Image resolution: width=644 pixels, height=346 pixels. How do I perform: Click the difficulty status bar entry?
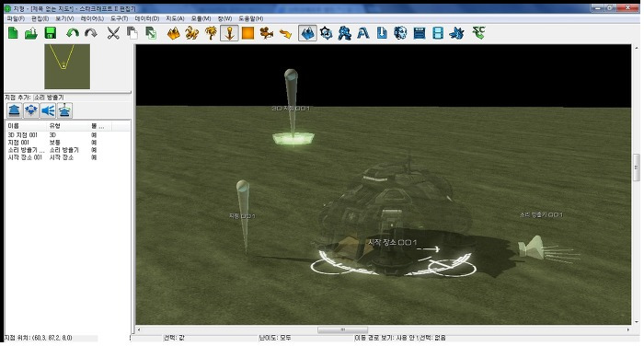point(275,338)
